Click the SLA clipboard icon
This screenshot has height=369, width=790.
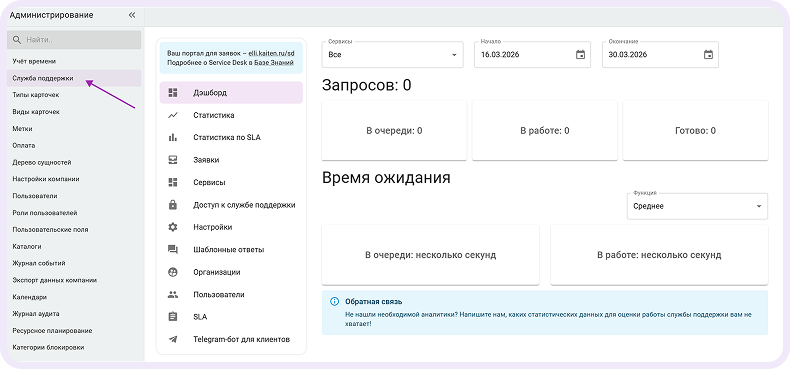[x=173, y=317]
